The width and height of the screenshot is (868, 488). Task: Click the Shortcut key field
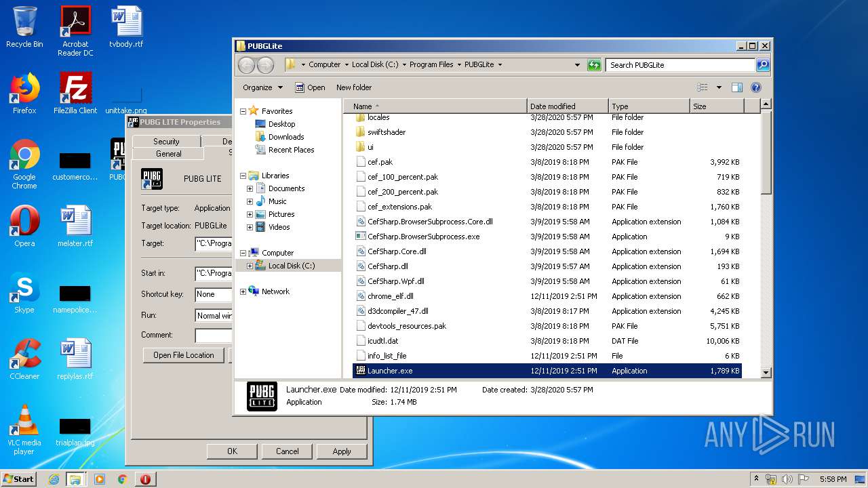coord(214,295)
